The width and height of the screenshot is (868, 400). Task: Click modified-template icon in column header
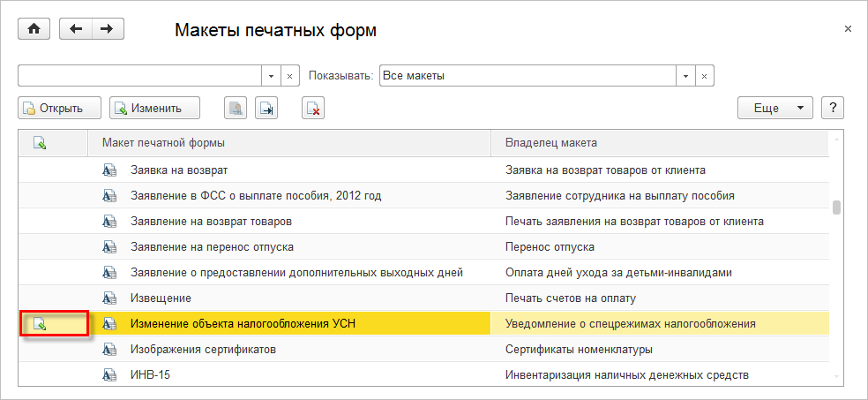click(40, 144)
